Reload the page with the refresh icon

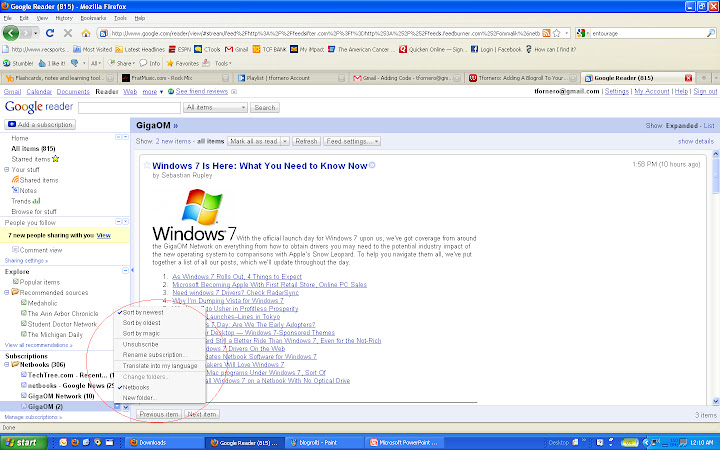(x=50, y=33)
